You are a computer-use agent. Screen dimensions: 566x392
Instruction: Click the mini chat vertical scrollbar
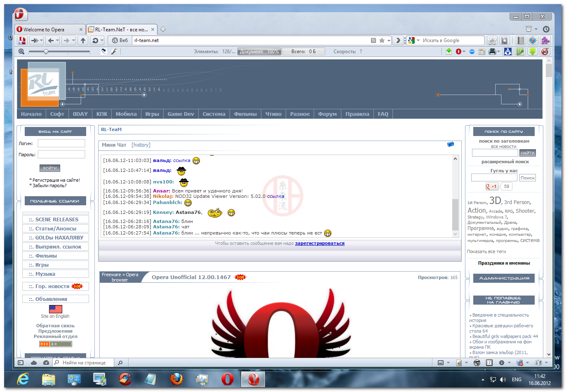(x=455, y=196)
